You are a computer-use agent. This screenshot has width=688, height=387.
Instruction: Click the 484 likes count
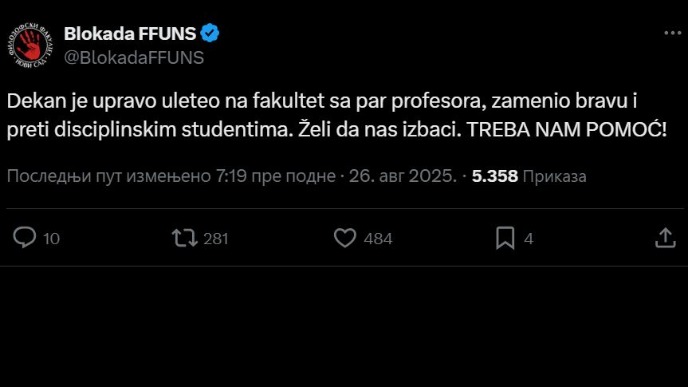378,239
